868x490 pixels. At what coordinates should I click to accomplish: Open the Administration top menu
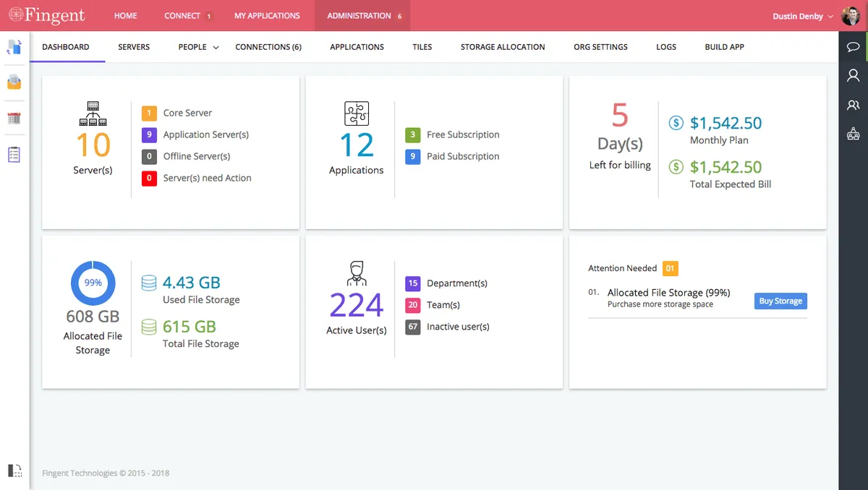pos(359,16)
